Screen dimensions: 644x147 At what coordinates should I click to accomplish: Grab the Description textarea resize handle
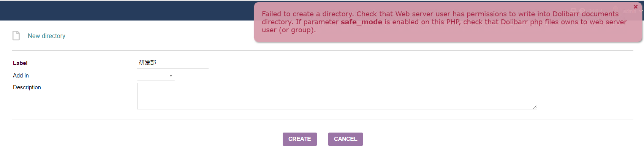pos(535,107)
